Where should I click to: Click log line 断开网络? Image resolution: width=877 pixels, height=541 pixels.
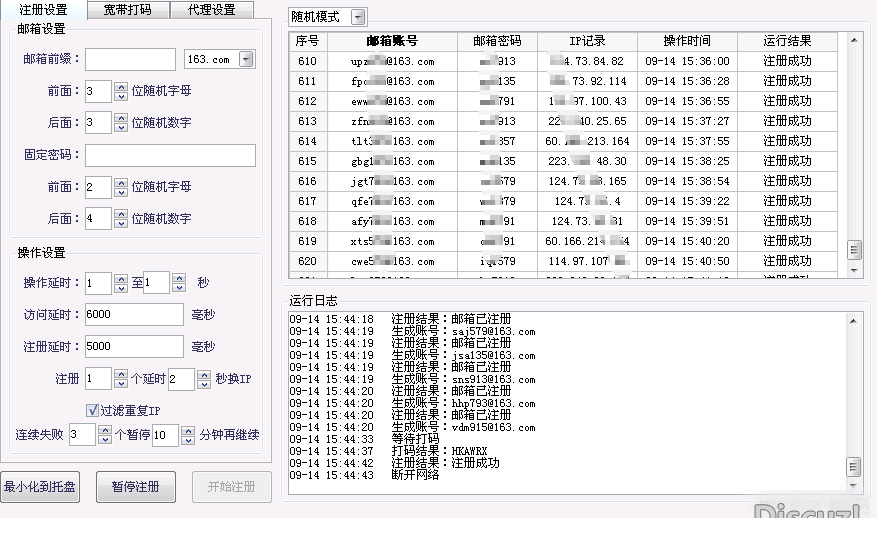tap(364, 475)
